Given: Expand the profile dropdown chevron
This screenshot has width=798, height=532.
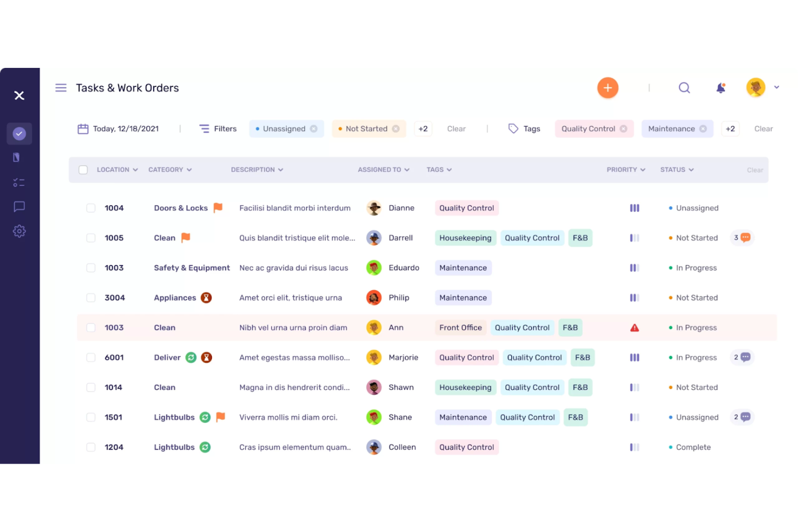Looking at the screenshot, I should click(x=777, y=87).
